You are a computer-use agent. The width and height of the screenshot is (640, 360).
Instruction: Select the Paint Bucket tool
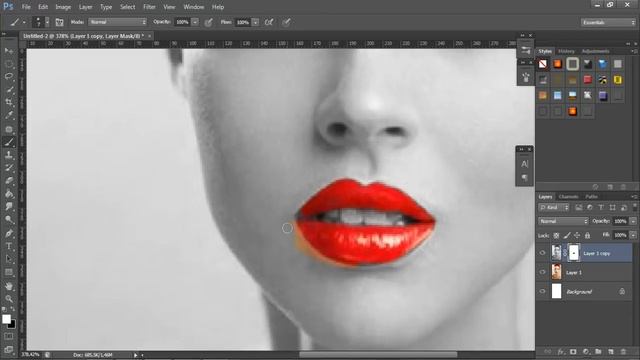(9, 193)
